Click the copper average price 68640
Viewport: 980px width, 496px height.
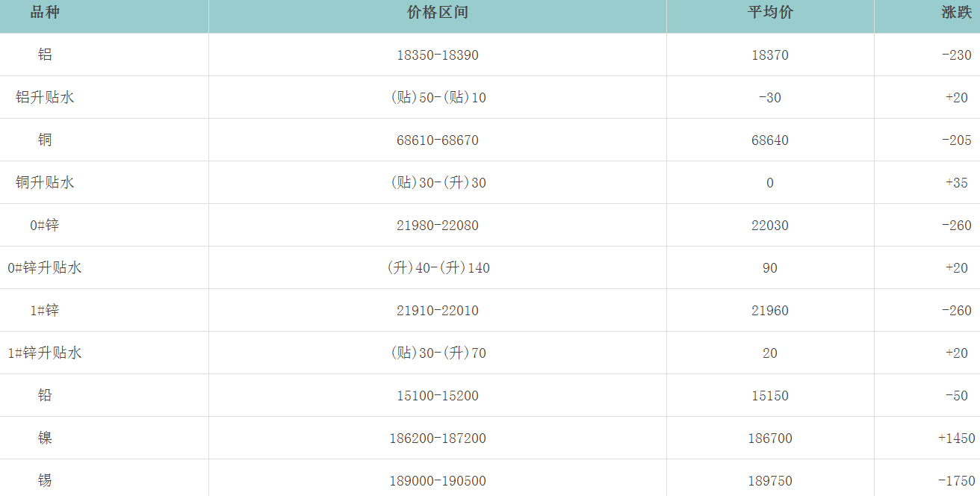pyautogui.click(x=770, y=140)
